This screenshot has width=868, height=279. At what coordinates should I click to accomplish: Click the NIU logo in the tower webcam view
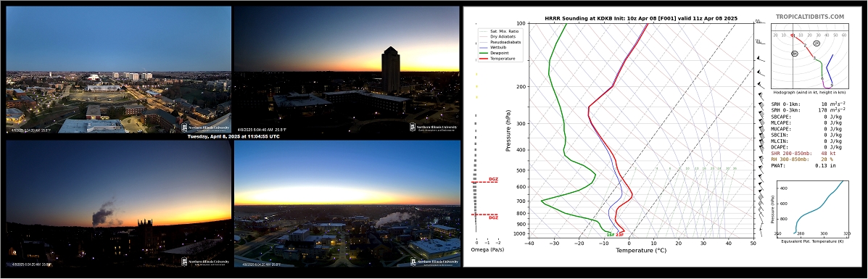[434, 127]
